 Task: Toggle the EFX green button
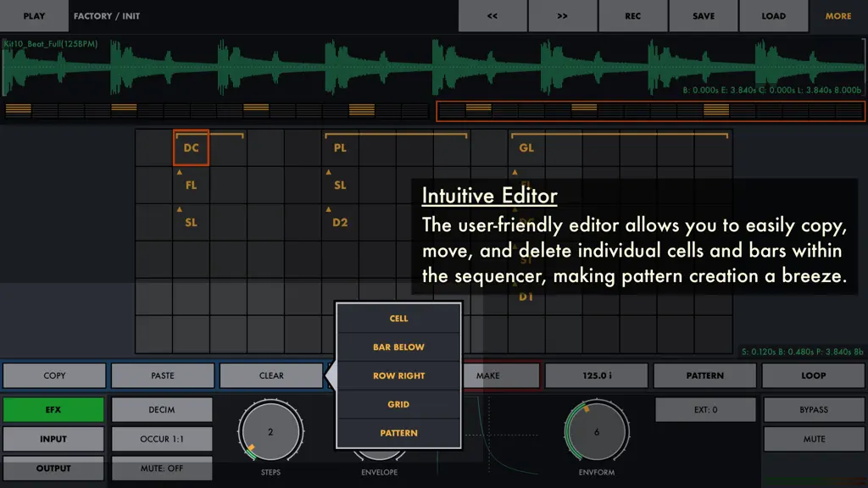53,409
